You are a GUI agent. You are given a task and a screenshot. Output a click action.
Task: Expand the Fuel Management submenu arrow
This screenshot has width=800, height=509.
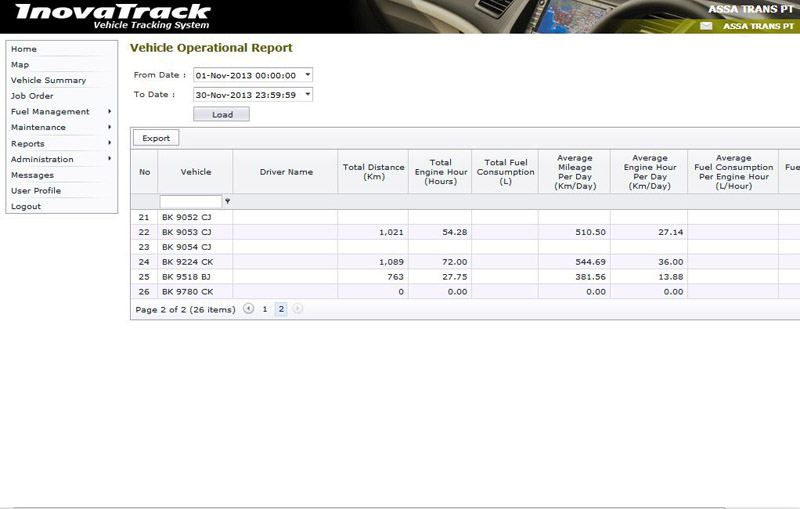click(109, 111)
